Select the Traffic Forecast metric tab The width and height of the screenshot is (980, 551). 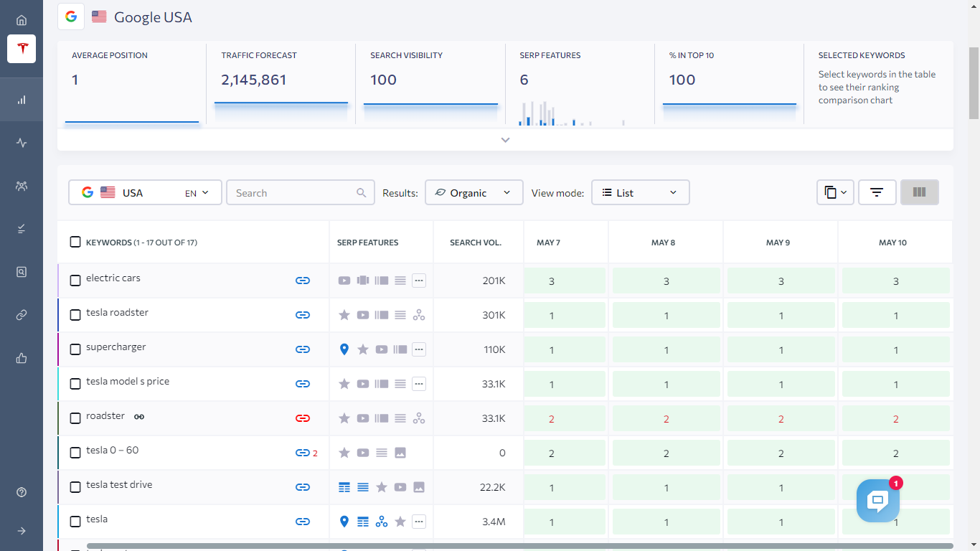coord(281,79)
